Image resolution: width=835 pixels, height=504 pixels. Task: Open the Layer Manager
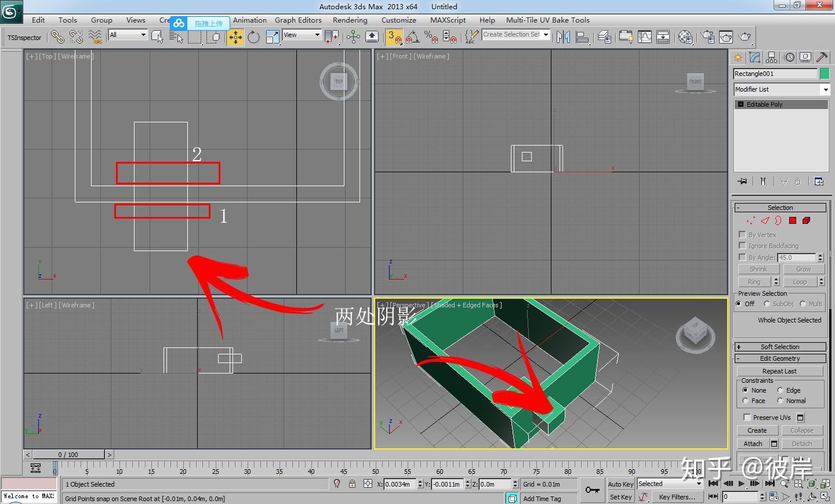pos(604,37)
